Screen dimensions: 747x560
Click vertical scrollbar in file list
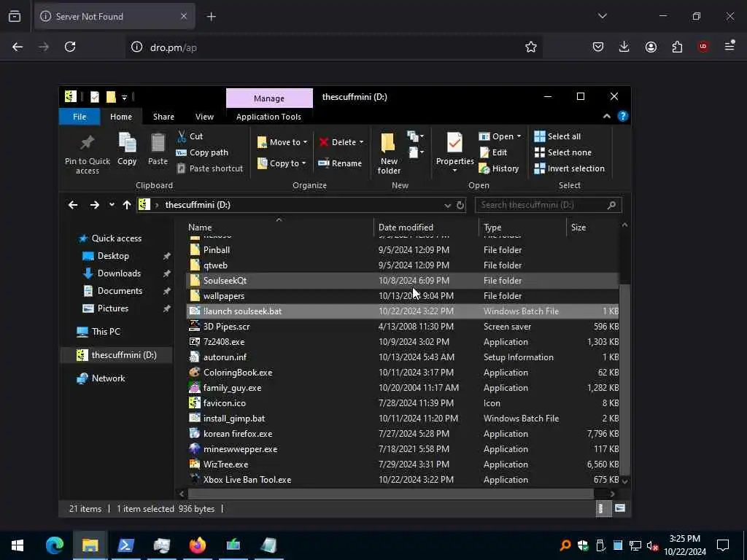[624, 379]
